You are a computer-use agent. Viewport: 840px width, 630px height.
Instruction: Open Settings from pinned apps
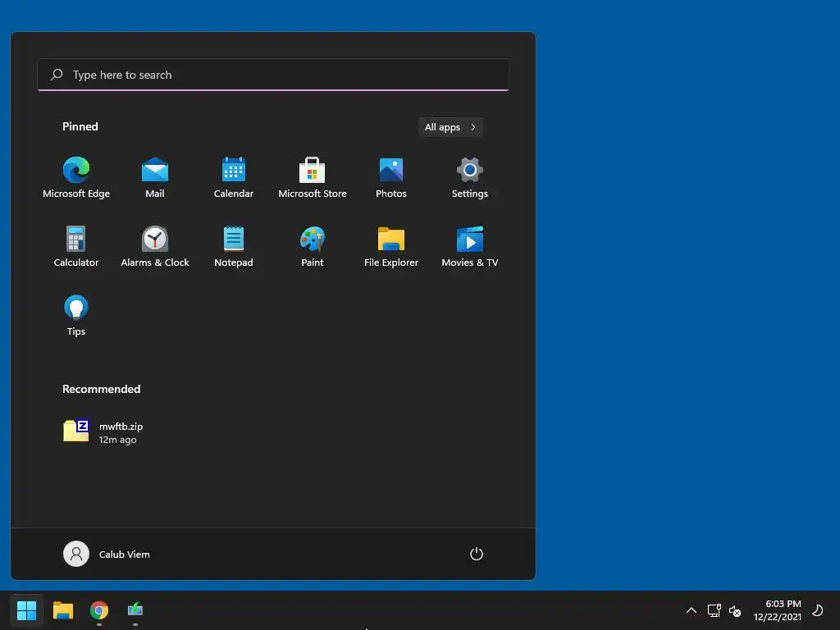pos(470,178)
